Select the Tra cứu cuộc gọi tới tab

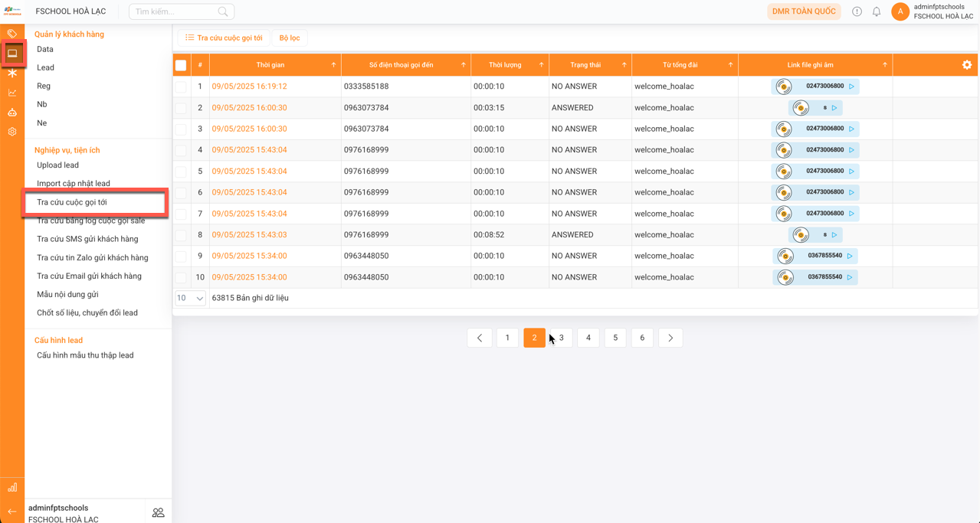click(x=224, y=38)
